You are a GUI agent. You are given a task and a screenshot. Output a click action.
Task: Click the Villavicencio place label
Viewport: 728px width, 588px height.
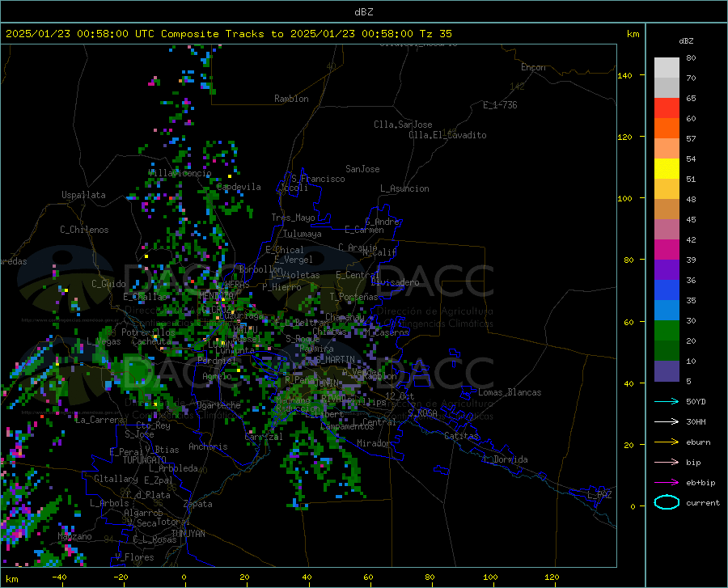tap(180, 173)
